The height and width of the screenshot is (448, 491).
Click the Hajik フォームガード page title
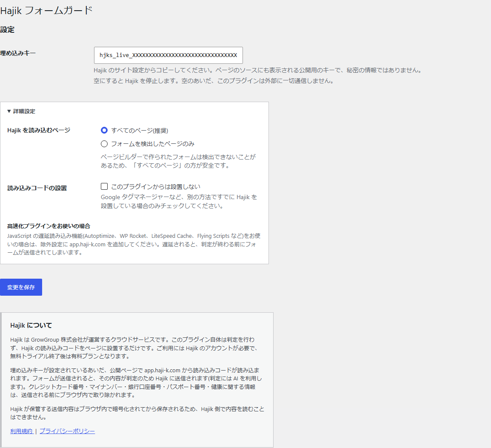coord(46,10)
